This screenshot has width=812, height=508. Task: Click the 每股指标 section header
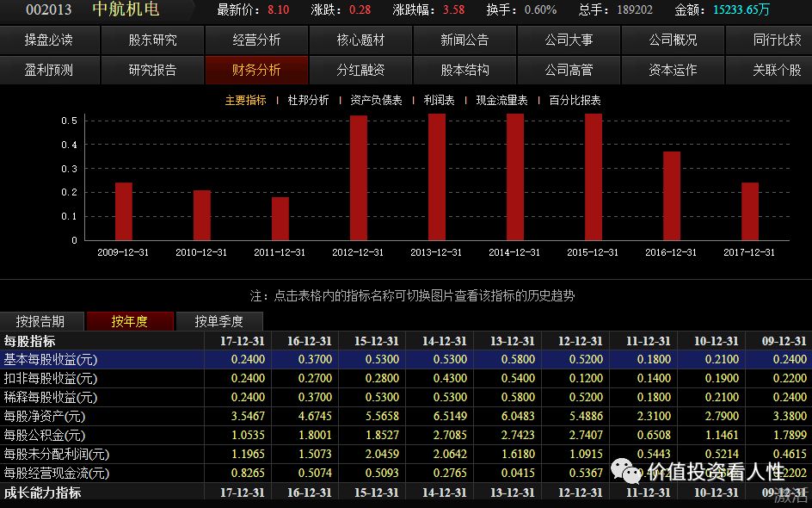[29, 341]
